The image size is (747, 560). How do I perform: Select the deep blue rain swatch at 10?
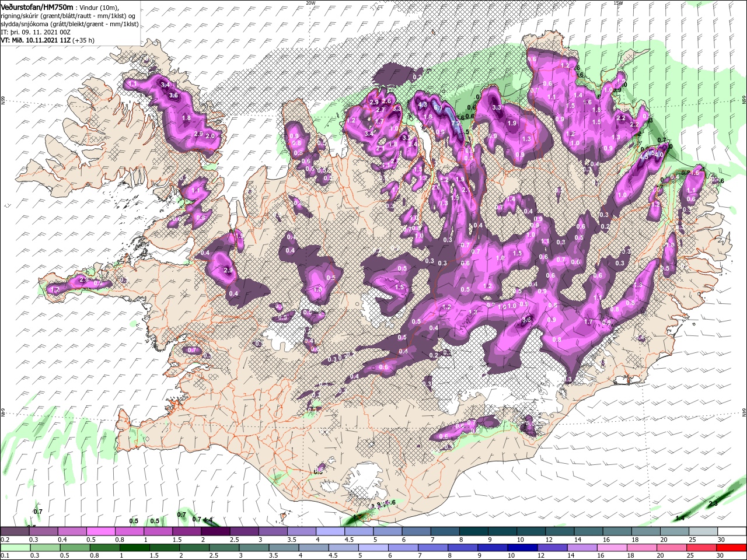[x=522, y=548]
